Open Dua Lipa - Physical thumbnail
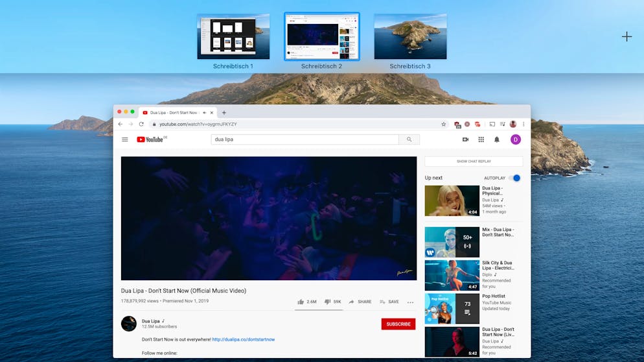The width and height of the screenshot is (644, 362). (x=452, y=200)
